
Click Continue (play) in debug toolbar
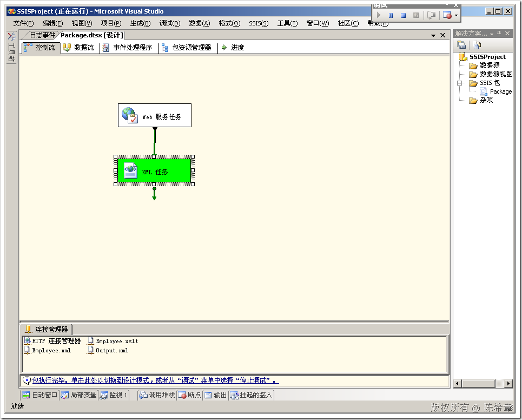(379, 15)
